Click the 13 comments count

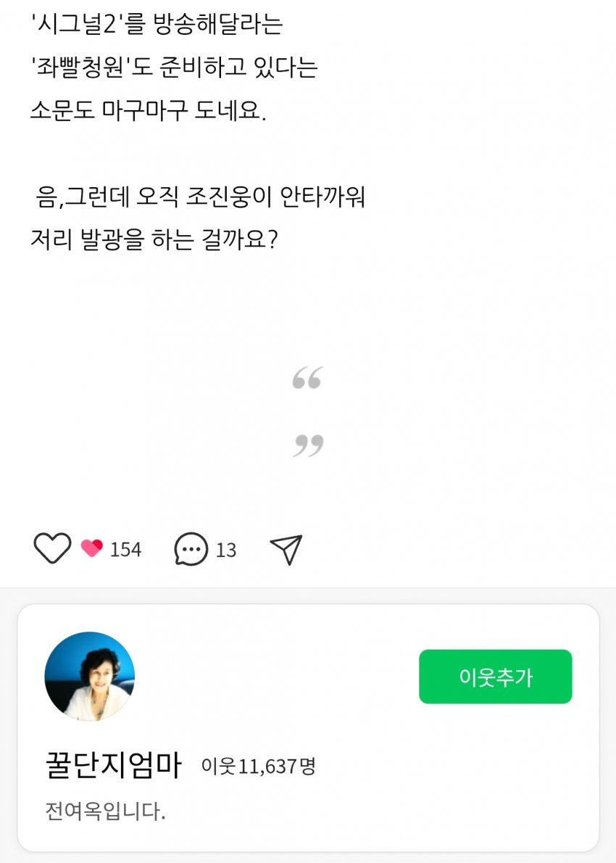click(x=226, y=550)
